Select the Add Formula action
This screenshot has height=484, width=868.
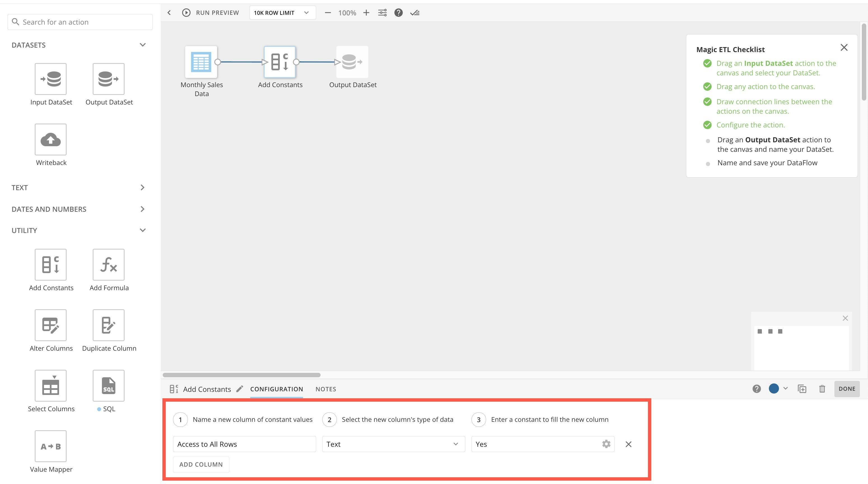click(x=109, y=265)
